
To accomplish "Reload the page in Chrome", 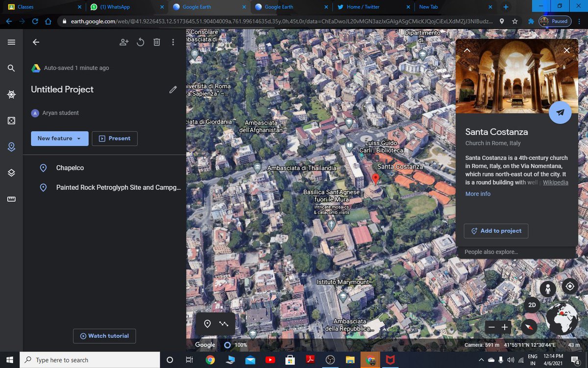I will (x=35, y=21).
